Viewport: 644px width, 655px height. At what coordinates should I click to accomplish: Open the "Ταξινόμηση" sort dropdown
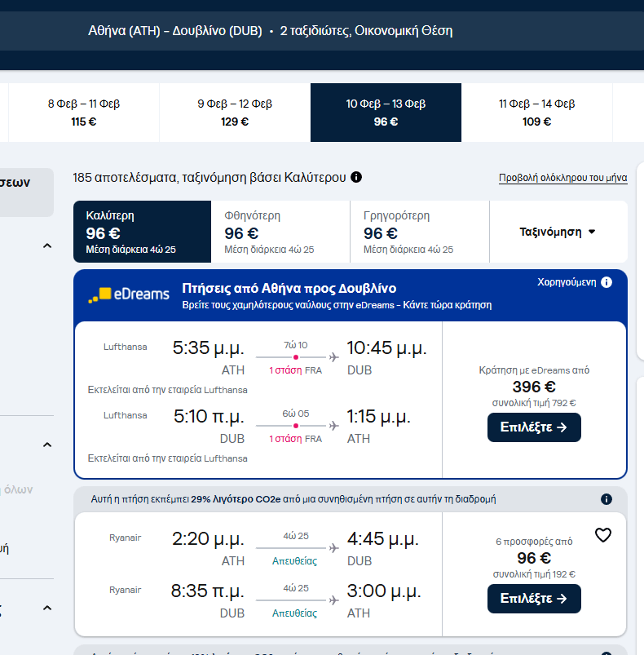558,232
